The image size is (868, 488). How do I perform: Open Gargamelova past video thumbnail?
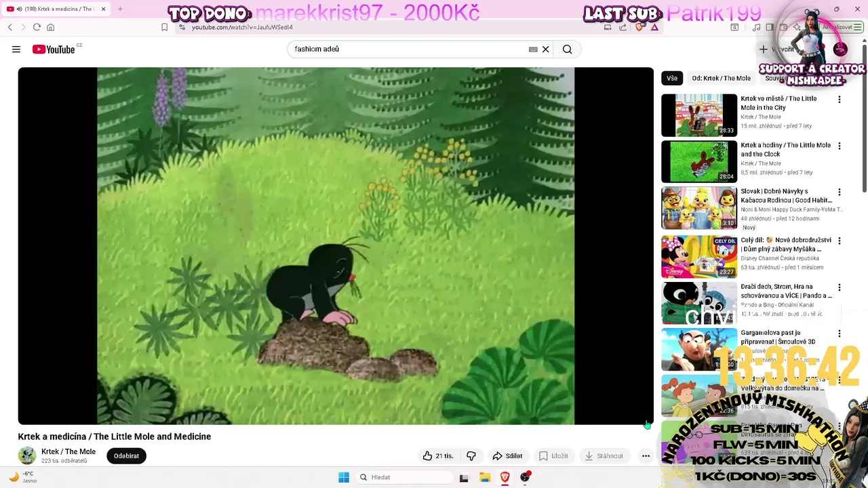point(699,350)
